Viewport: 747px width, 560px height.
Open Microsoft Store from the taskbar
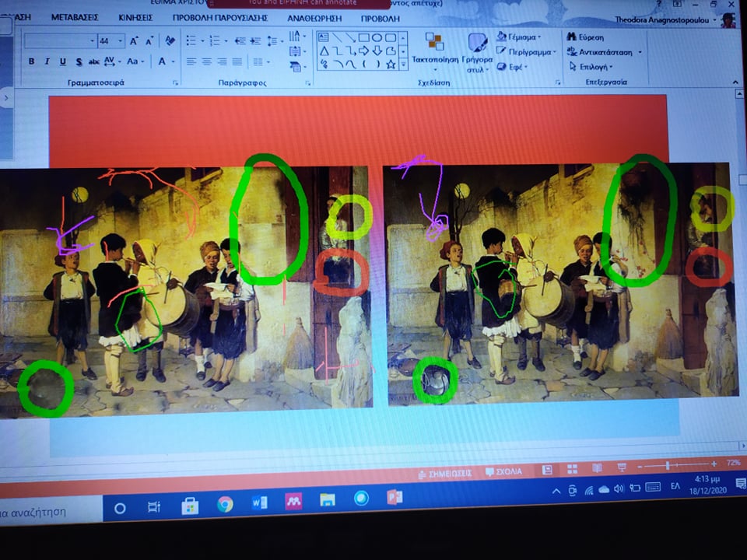pyautogui.click(x=190, y=506)
